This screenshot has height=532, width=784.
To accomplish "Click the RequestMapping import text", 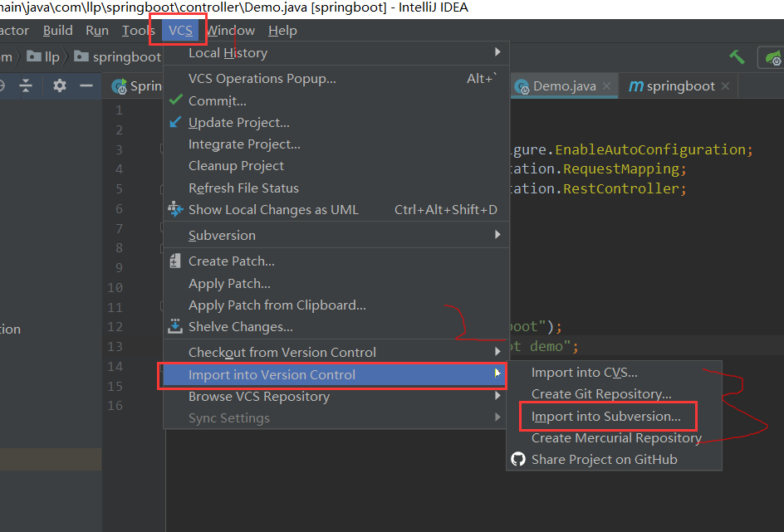I will coord(621,168).
